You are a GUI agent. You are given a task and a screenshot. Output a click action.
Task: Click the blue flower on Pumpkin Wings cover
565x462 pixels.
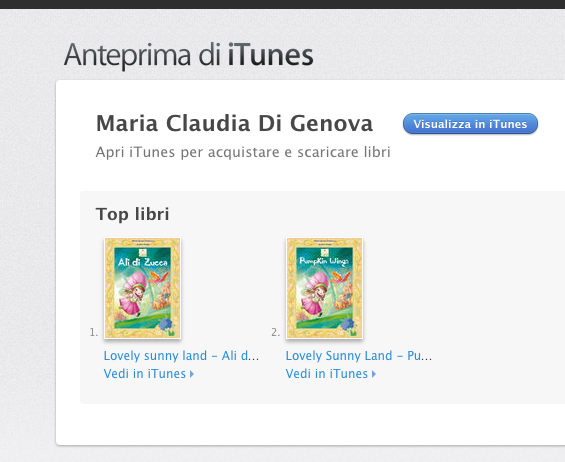(347, 324)
